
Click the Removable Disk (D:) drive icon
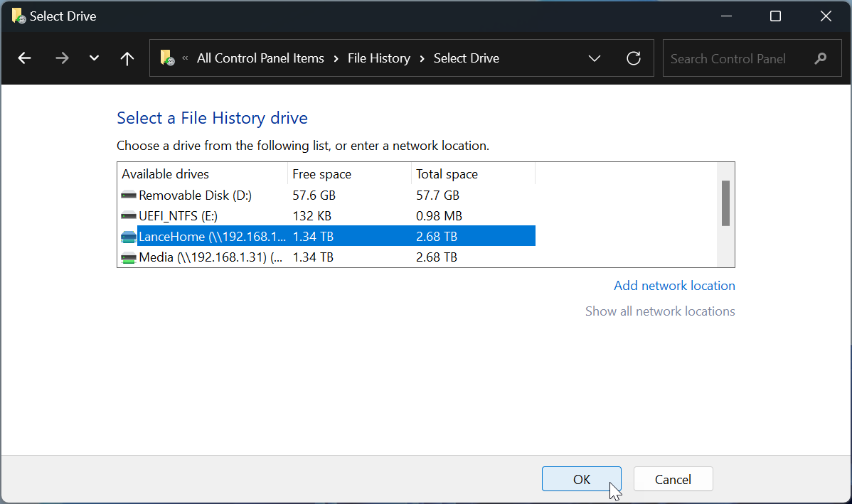pyautogui.click(x=129, y=195)
